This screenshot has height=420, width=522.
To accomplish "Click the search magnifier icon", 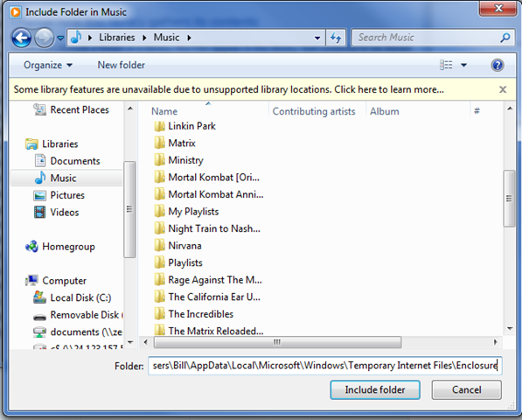I will point(505,38).
